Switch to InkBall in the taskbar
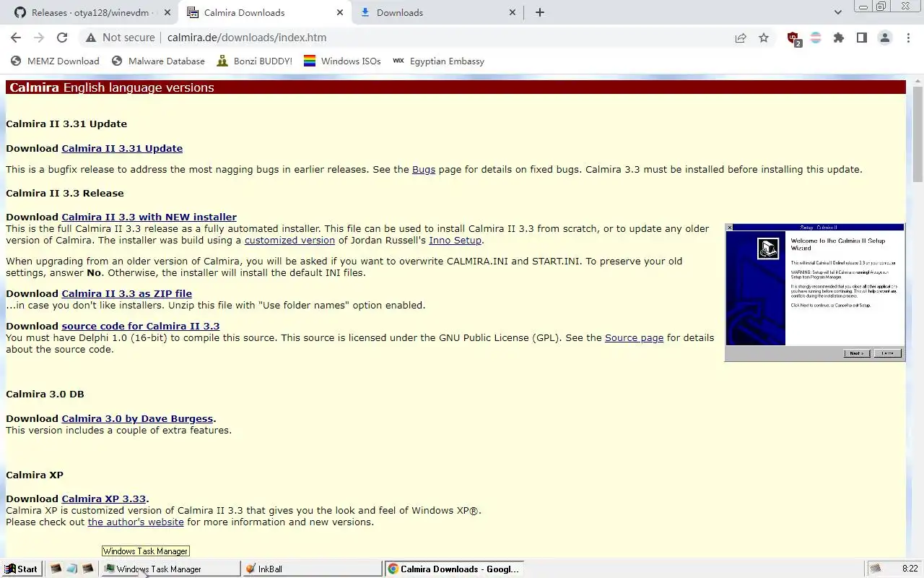The image size is (924, 578). pos(312,569)
